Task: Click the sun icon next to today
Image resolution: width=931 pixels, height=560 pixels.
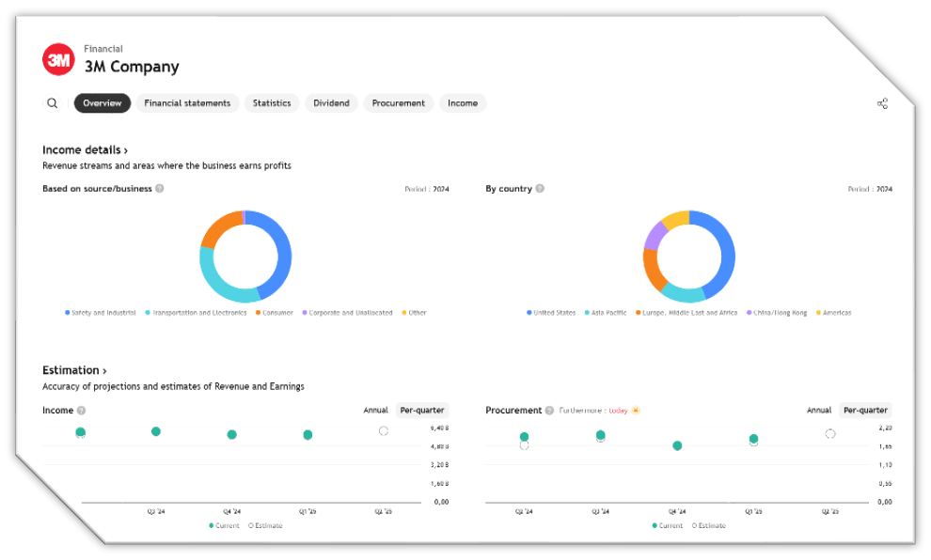Action: 636,411
